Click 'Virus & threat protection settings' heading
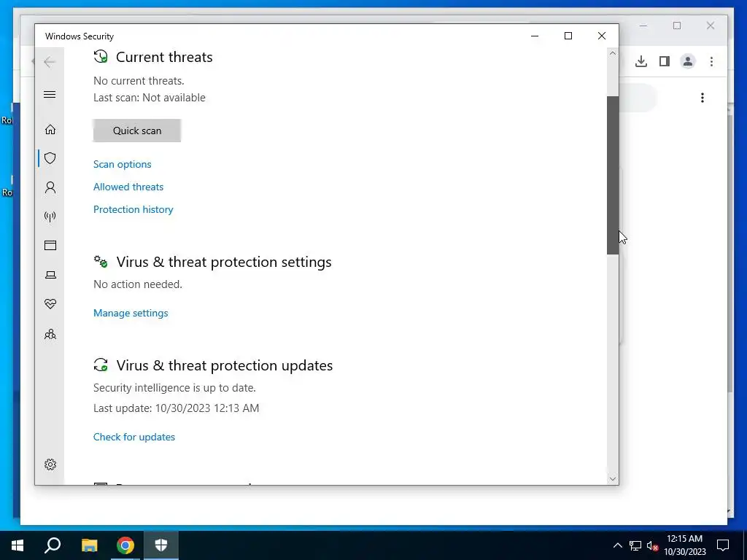Screen dimensions: 747x560 coord(224,262)
